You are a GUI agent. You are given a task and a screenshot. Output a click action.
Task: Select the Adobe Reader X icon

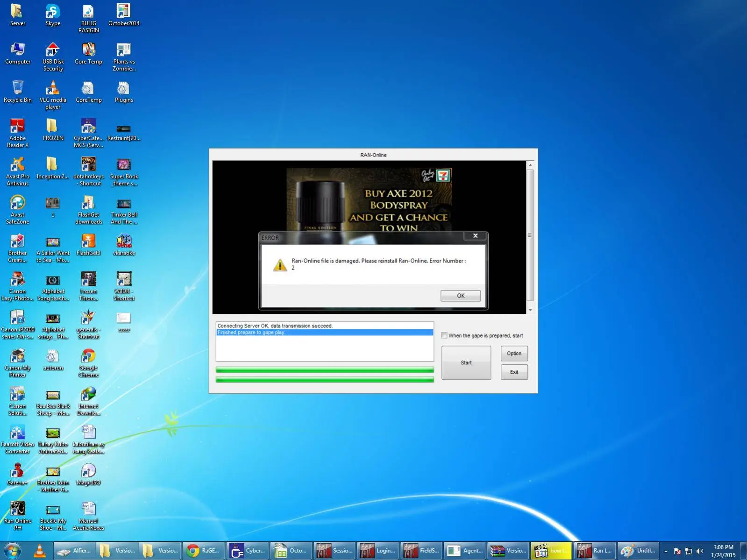18,133
